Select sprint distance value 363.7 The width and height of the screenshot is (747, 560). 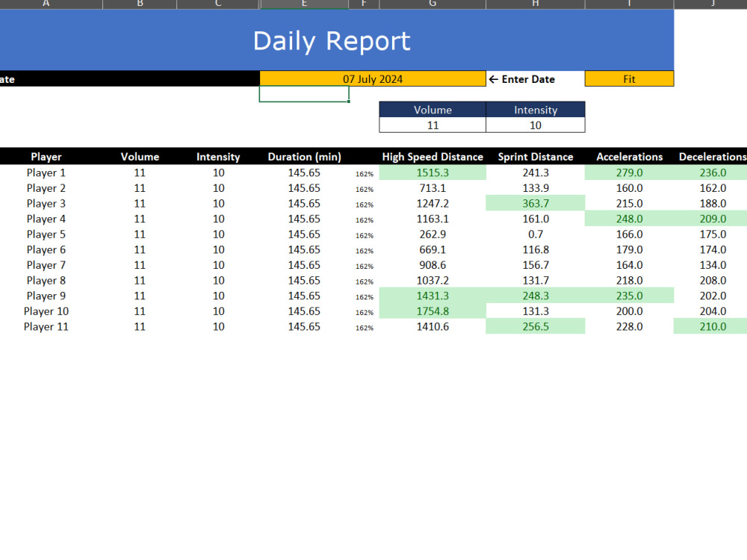[536, 203]
